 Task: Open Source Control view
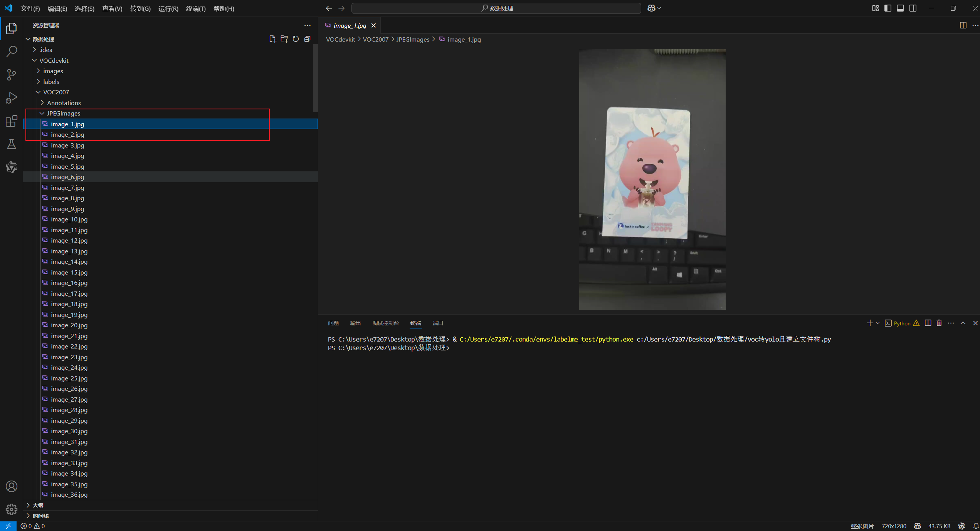[x=11, y=75]
